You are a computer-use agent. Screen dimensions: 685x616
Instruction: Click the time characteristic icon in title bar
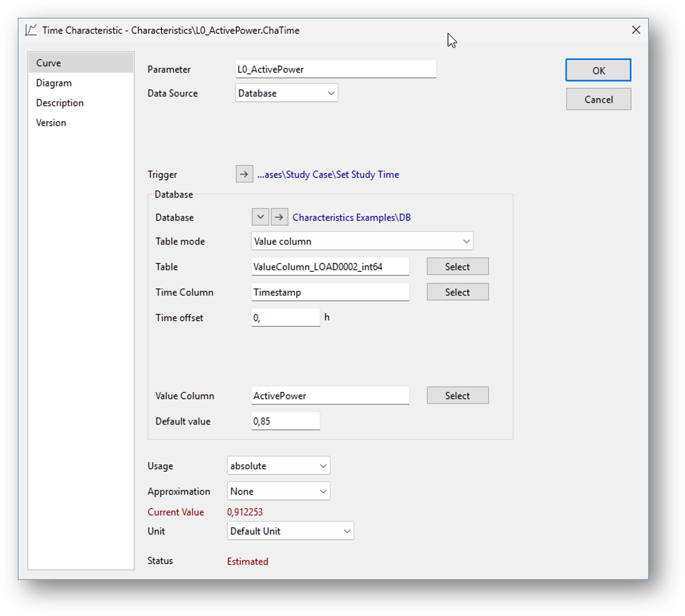tap(31, 30)
